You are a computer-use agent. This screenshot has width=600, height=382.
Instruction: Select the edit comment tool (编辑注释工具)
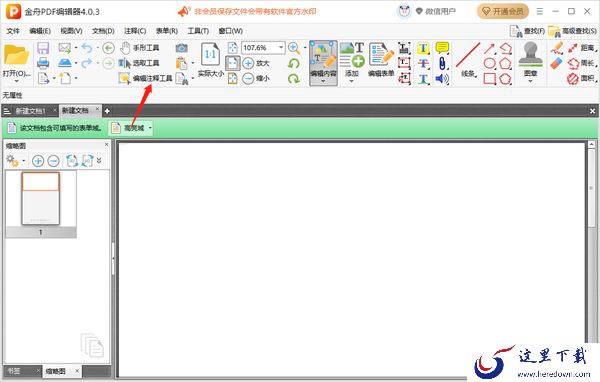coord(146,78)
